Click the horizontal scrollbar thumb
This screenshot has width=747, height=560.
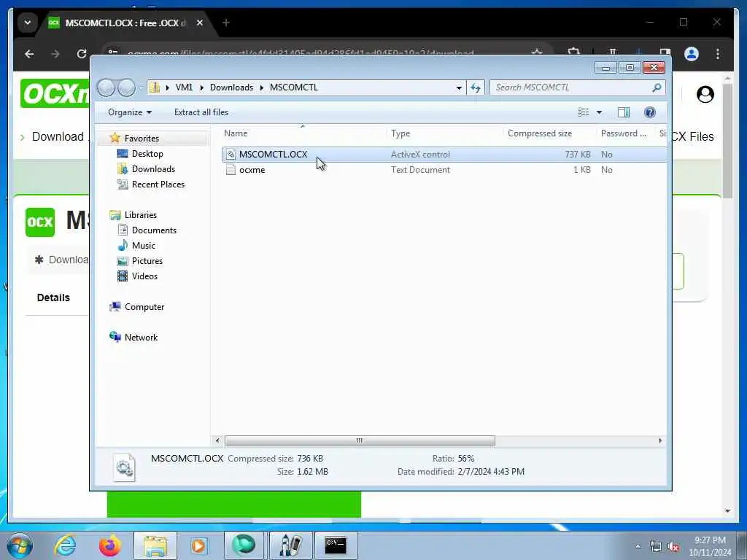pyautogui.click(x=360, y=441)
